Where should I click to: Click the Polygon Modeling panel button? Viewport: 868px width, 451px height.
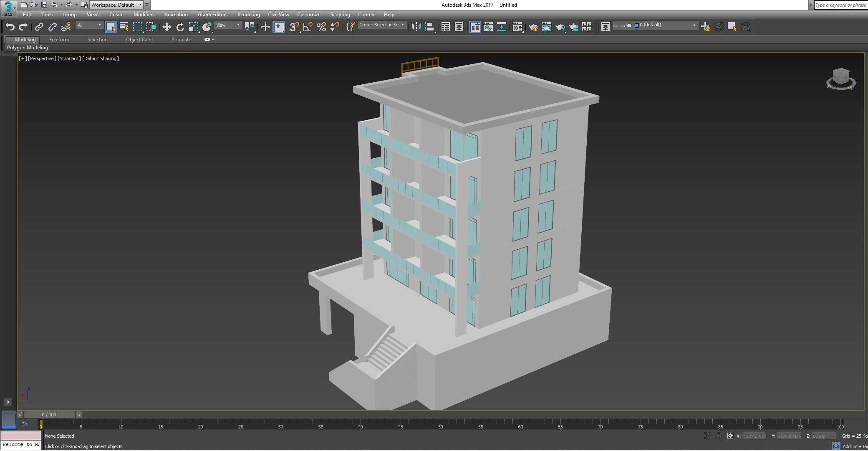(x=28, y=48)
